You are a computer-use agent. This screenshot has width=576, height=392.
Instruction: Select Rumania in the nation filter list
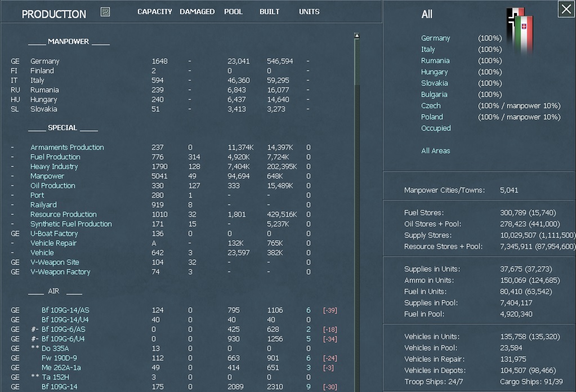435,61
